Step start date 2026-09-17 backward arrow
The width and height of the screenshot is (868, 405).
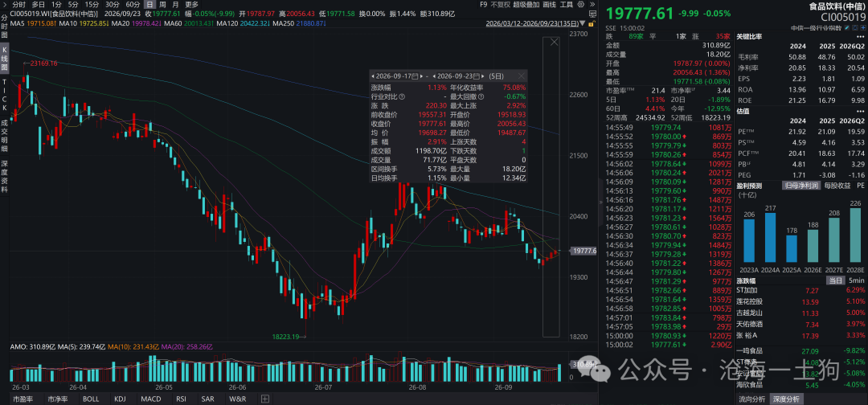[x=373, y=76]
